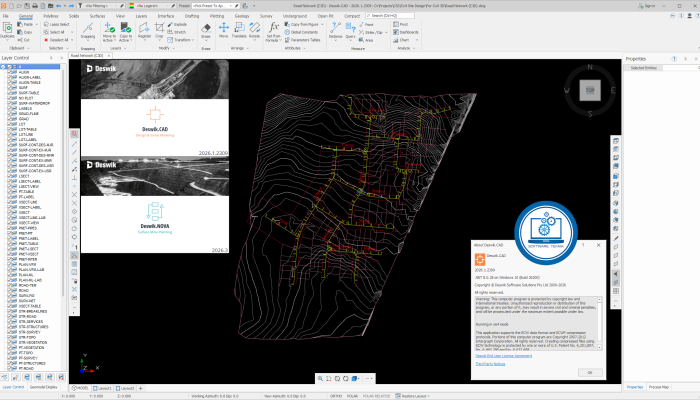Toggle the ROAD layer checkbox

9,290
